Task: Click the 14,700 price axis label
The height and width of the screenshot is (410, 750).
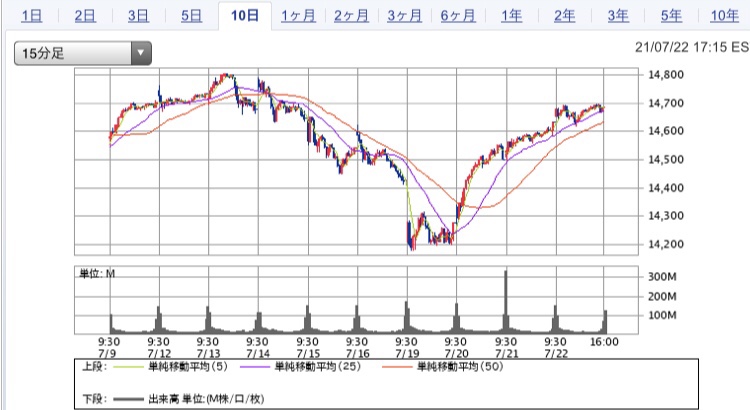Action: coord(666,103)
